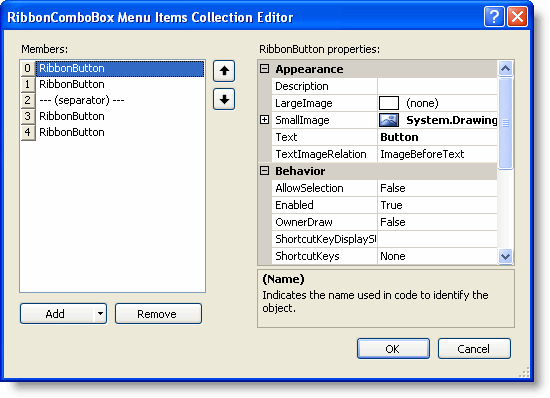The height and width of the screenshot is (398, 550).
Task: Click the property grid scrollbar thumb
Action: (505, 123)
